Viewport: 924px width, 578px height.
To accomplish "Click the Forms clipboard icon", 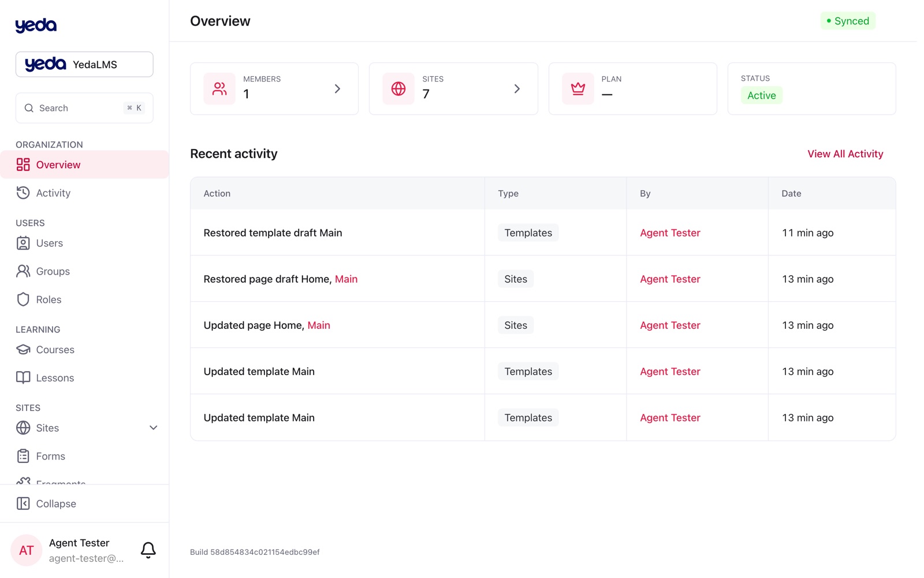I will point(23,456).
